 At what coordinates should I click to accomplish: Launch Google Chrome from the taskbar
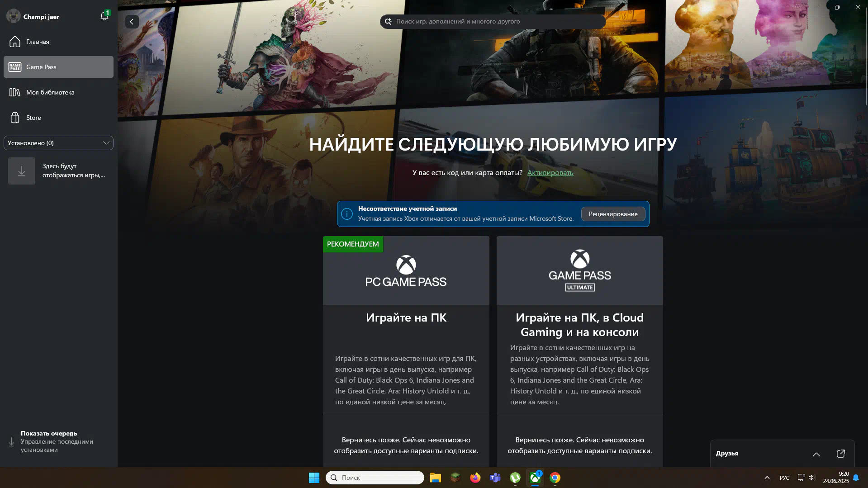tap(555, 478)
